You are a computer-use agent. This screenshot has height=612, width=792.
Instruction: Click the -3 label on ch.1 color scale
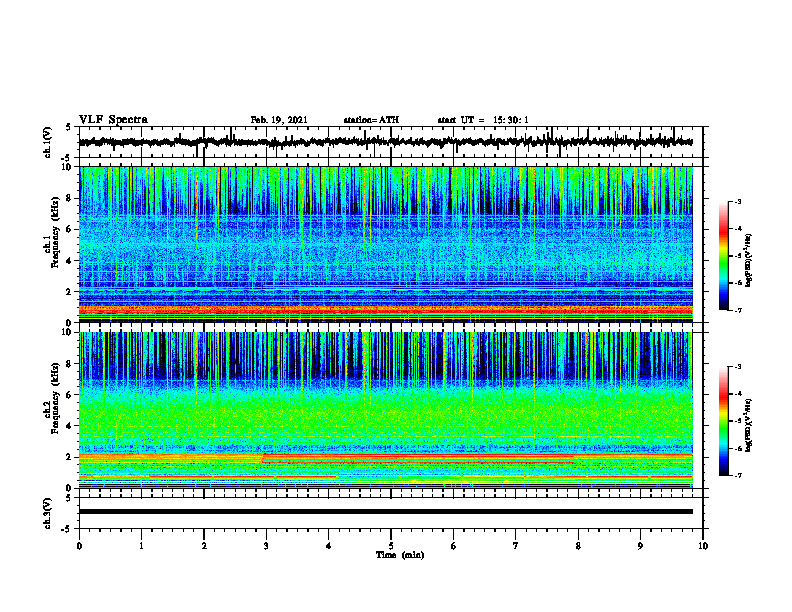point(737,201)
